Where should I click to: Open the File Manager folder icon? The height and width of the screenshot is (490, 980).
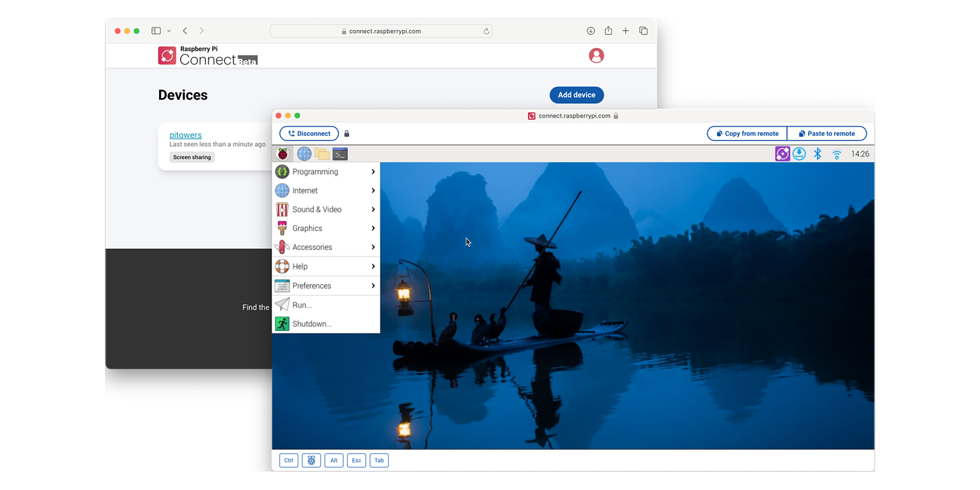(x=322, y=154)
